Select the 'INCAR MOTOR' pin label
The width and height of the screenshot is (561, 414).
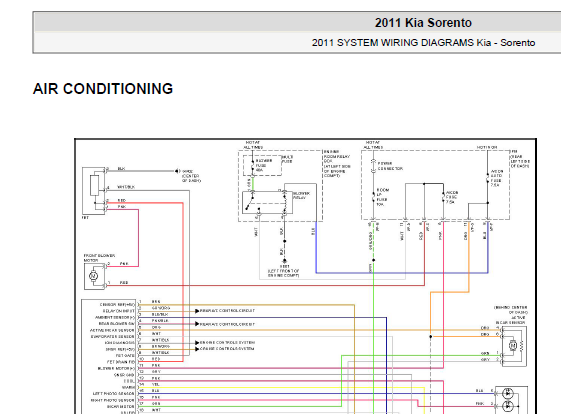click(x=120, y=406)
